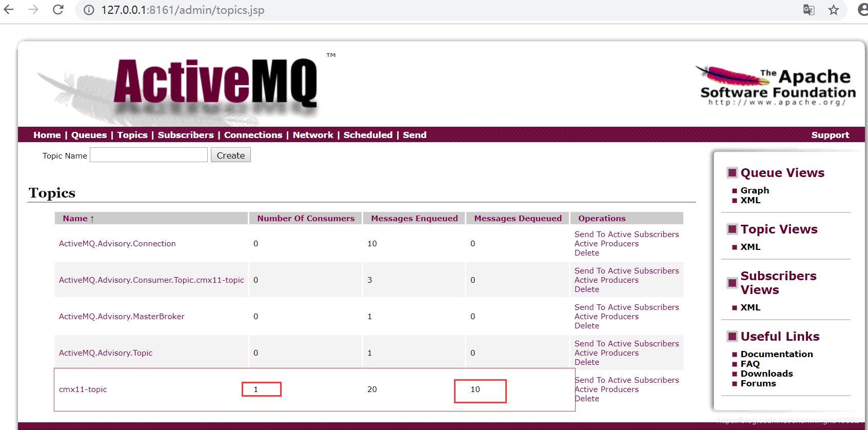Open the cmx11-topic link
This screenshot has height=430, width=868.
(83, 389)
